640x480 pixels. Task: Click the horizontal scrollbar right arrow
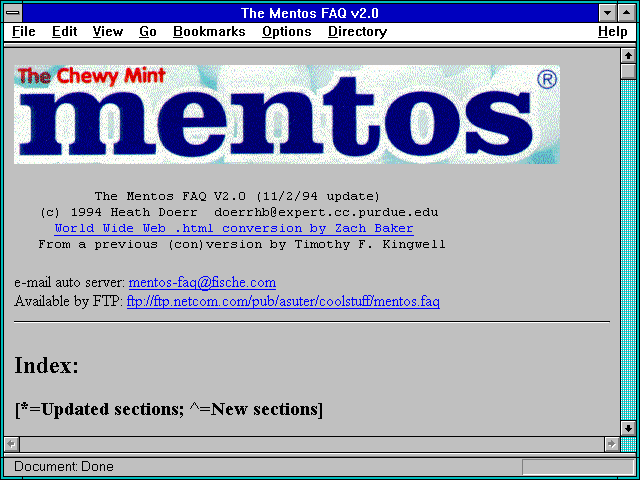click(x=611, y=444)
